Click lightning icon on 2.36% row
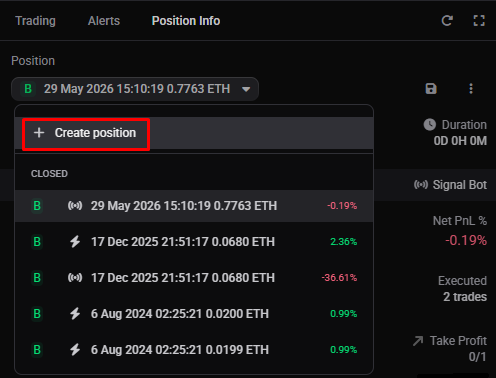Screen dimensions: 496x378 point(75,242)
